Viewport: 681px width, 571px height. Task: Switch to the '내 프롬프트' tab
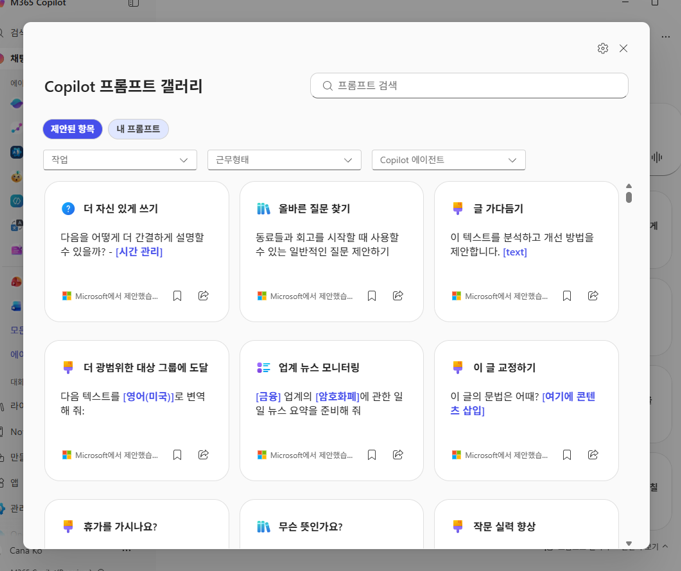138,129
